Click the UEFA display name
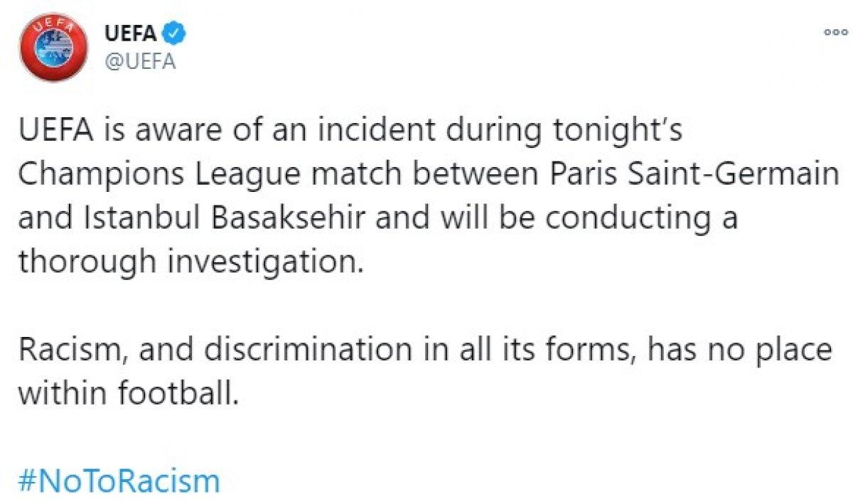 131,31
